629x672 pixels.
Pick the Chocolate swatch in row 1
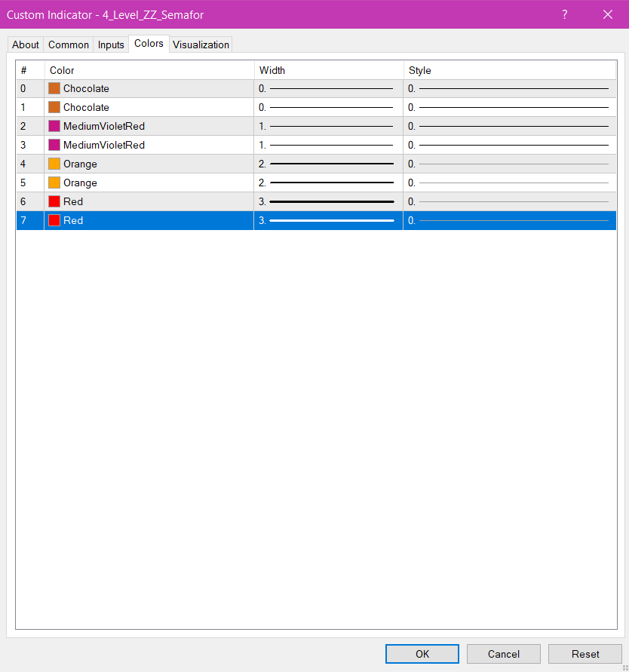[54, 107]
